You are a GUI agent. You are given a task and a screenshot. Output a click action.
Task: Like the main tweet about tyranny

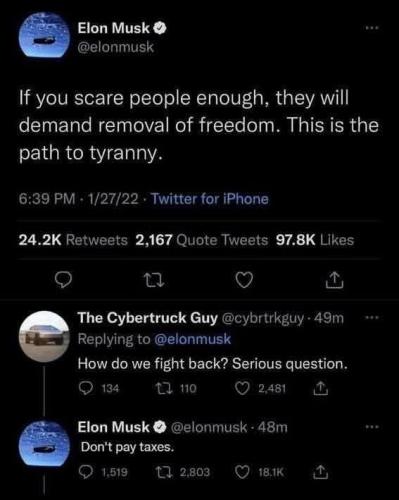[244, 280]
